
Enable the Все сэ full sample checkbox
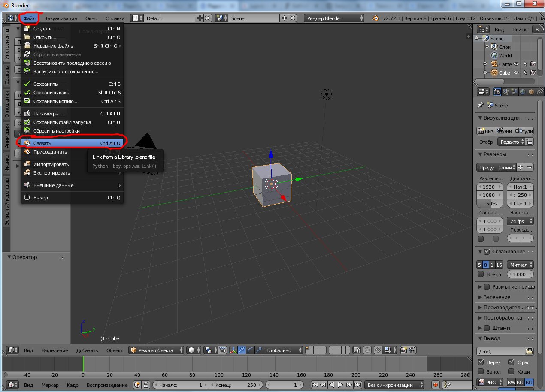click(481, 274)
